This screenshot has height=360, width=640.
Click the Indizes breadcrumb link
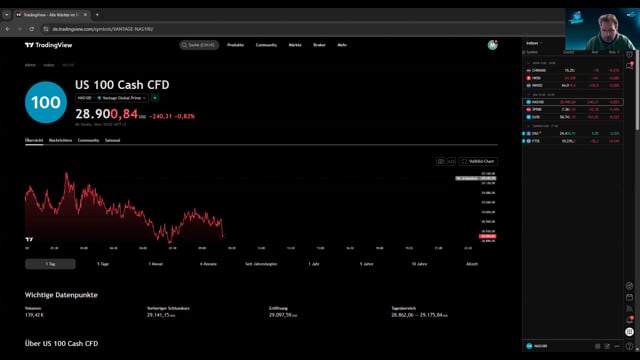pos(49,65)
